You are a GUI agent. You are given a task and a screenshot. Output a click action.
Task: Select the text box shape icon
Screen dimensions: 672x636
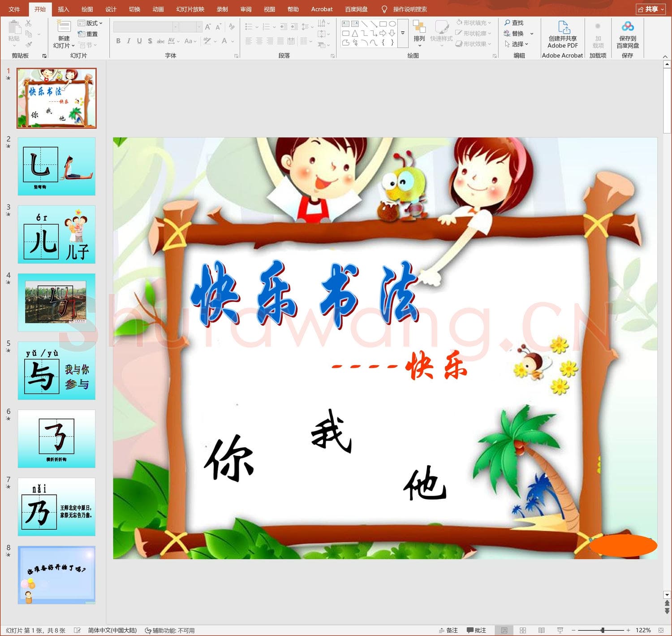(345, 24)
